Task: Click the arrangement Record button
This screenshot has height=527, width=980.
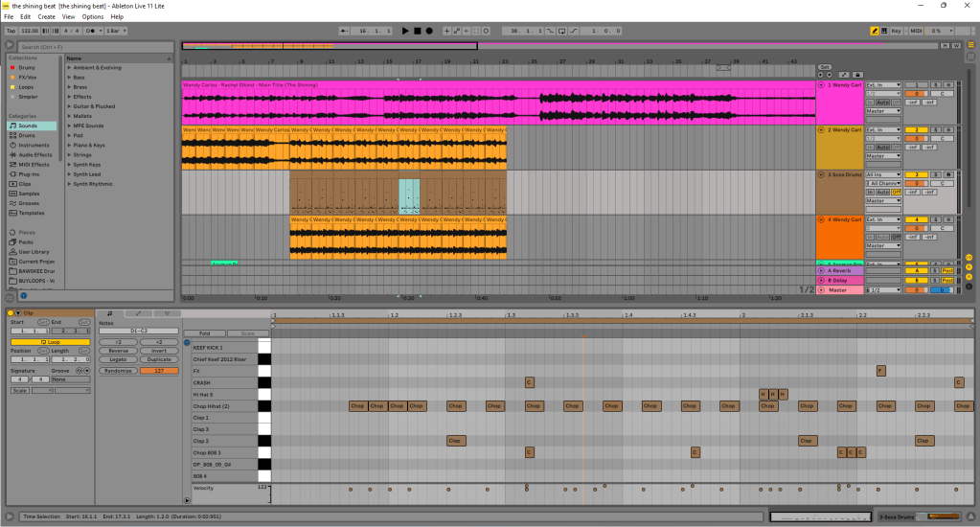Action: (429, 31)
